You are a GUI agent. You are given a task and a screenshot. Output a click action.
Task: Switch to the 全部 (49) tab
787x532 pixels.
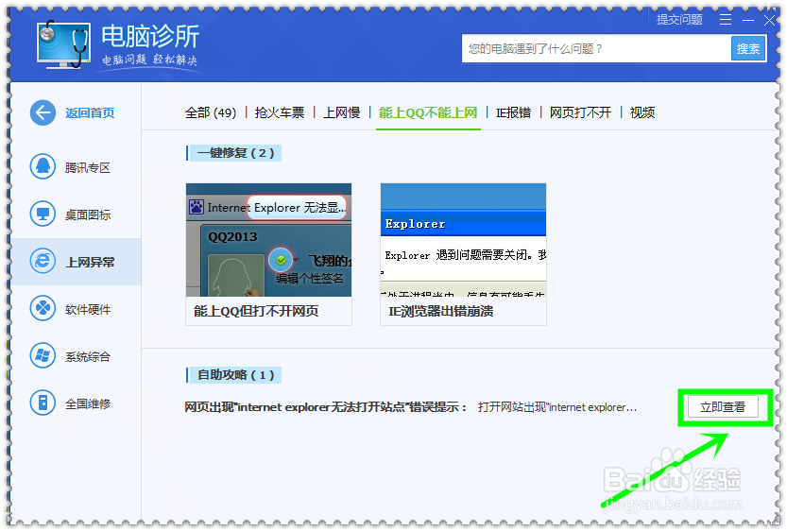point(211,112)
